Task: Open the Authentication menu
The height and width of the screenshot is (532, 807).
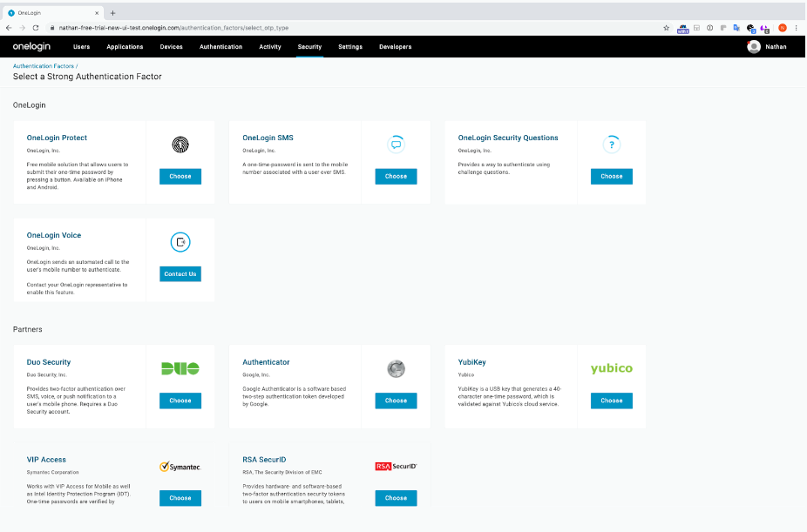Action: click(x=220, y=47)
